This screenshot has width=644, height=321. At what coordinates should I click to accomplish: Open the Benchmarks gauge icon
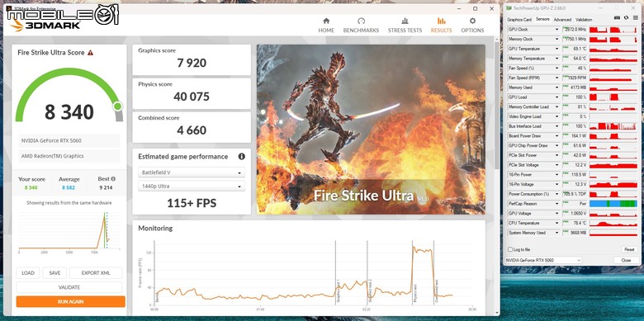tap(361, 21)
